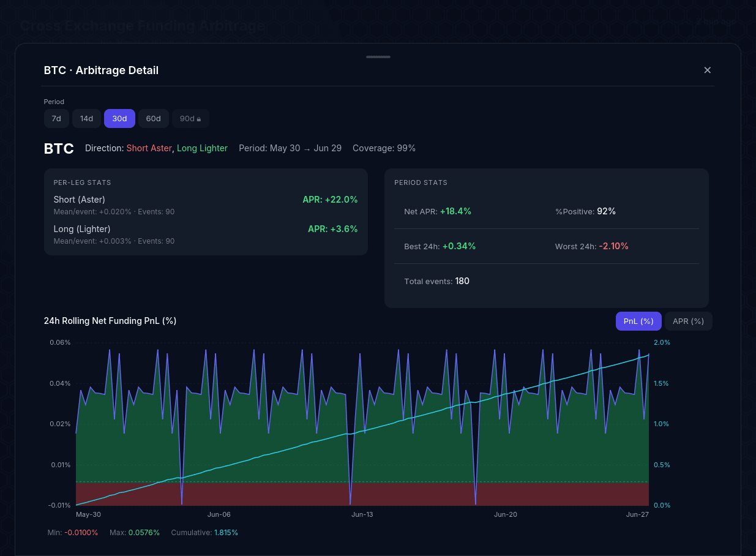Click the %Positive 92% stat
The image size is (756, 556).
coord(585,211)
